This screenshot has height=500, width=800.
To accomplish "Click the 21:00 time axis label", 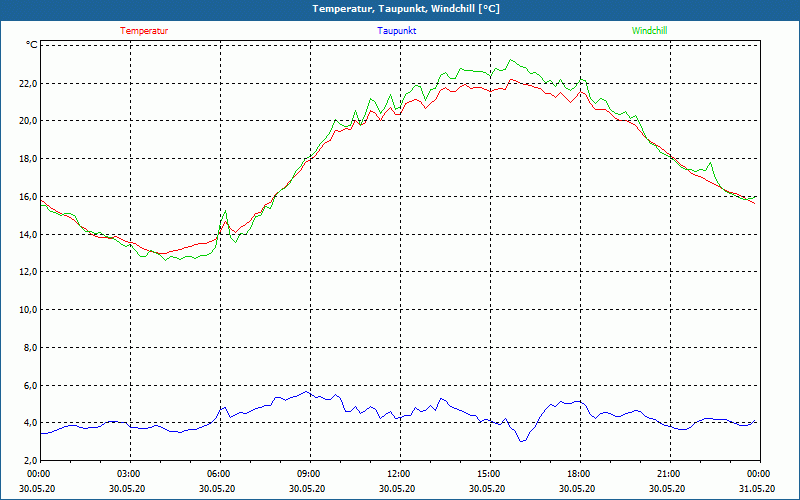I will [x=670, y=474].
